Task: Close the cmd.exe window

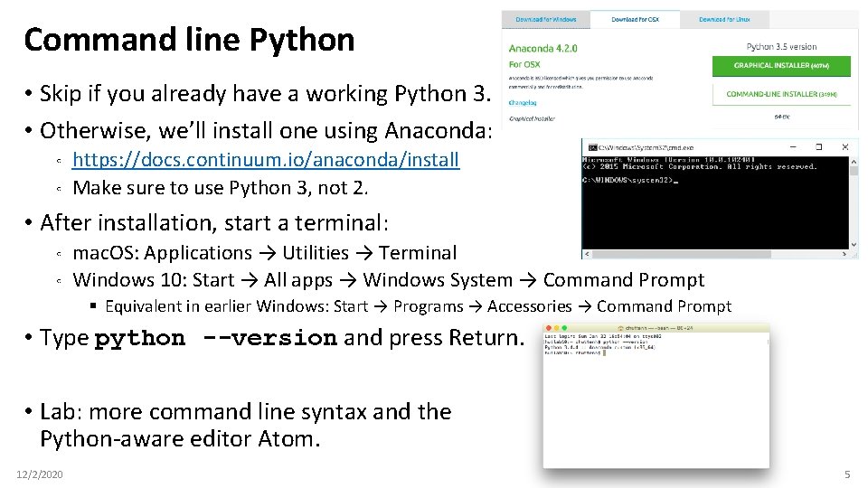Action: pyautogui.click(x=844, y=147)
